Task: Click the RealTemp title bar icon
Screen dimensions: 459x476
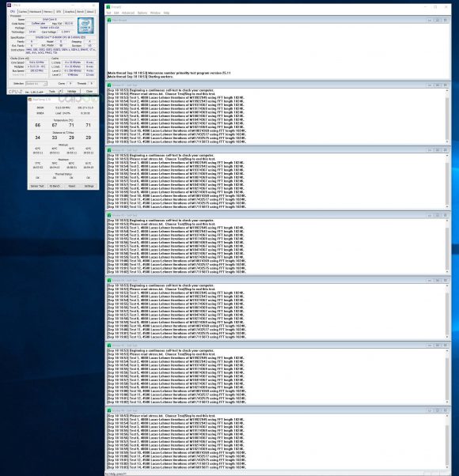Action: [30, 100]
